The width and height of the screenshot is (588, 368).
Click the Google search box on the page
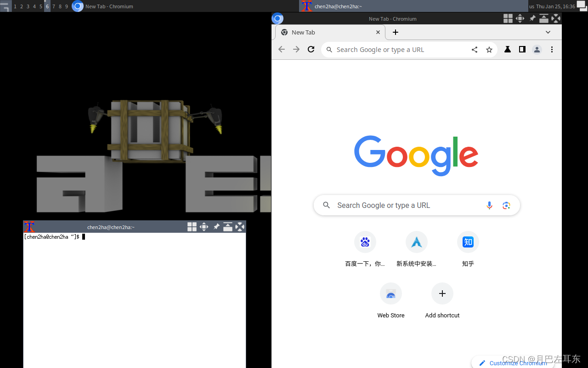[x=417, y=205]
